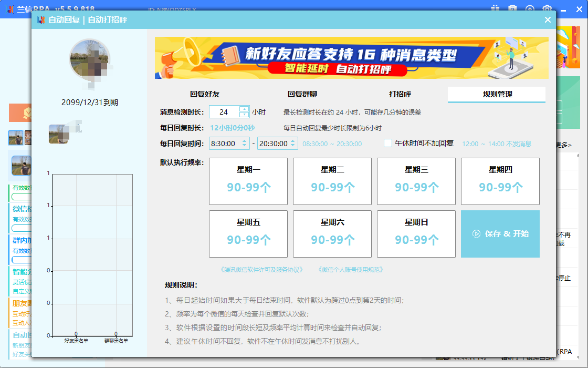Open the 星期日 frequency card
The width and height of the screenshot is (588, 368).
point(416,234)
